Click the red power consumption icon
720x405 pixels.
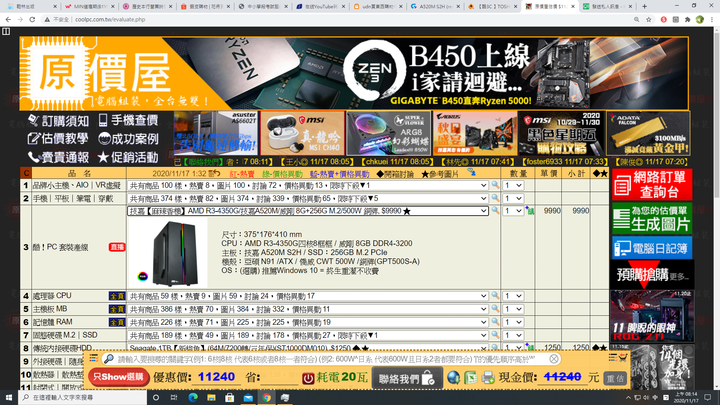(x=308, y=378)
